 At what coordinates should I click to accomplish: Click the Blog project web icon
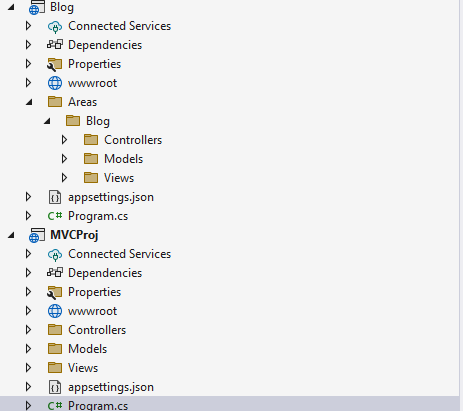pyautogui.click(x=37, y=7)
